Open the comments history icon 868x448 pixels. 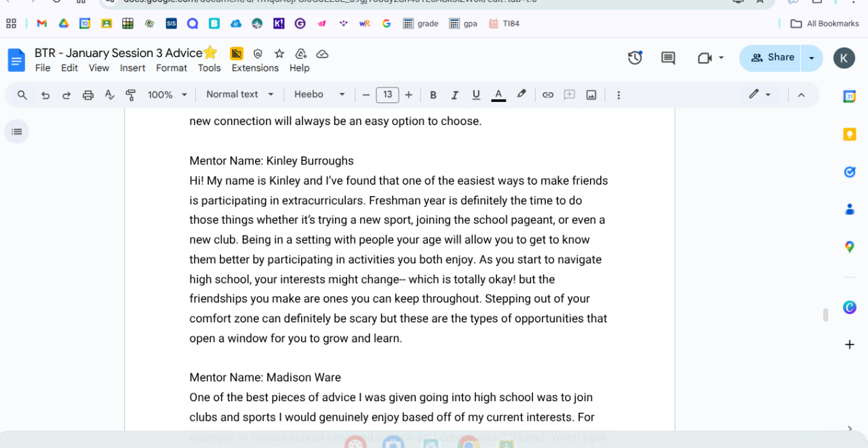668,58
